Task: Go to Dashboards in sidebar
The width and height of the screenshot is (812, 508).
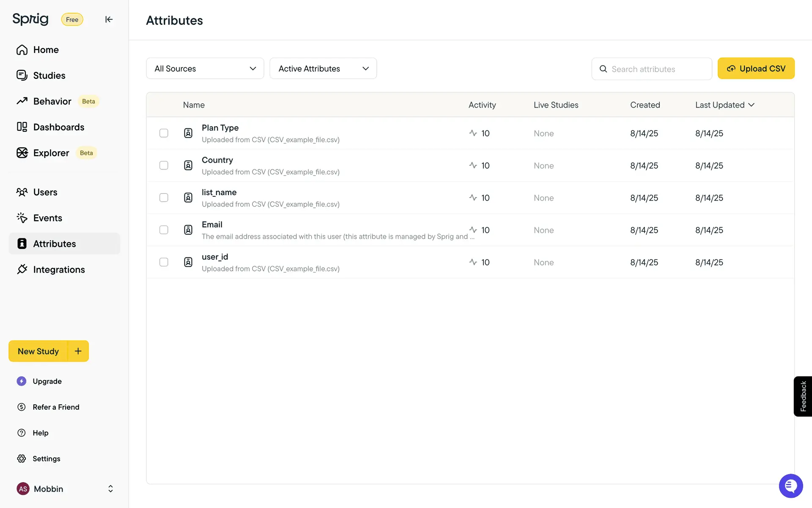Action: click(58, 127)
